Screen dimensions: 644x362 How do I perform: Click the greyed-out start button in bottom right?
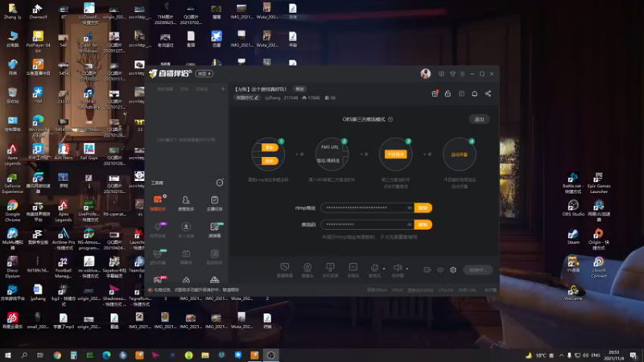(x=477, y=269)
